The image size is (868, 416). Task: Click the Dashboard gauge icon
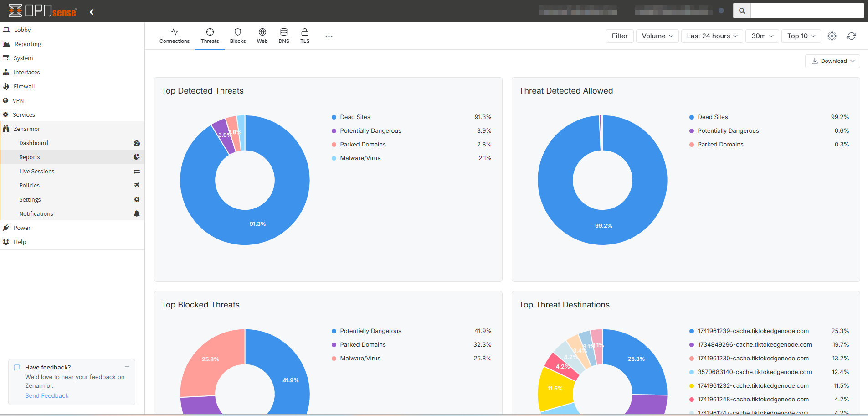[137, 143]
